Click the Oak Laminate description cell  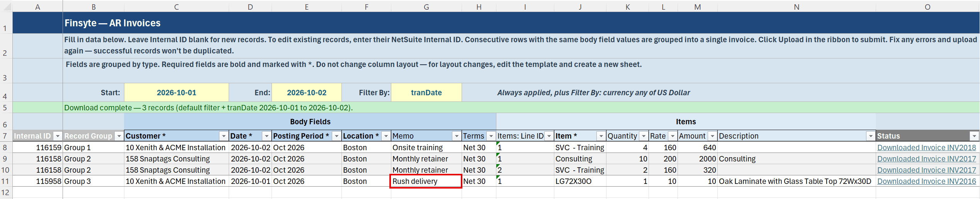pos(797,181)
